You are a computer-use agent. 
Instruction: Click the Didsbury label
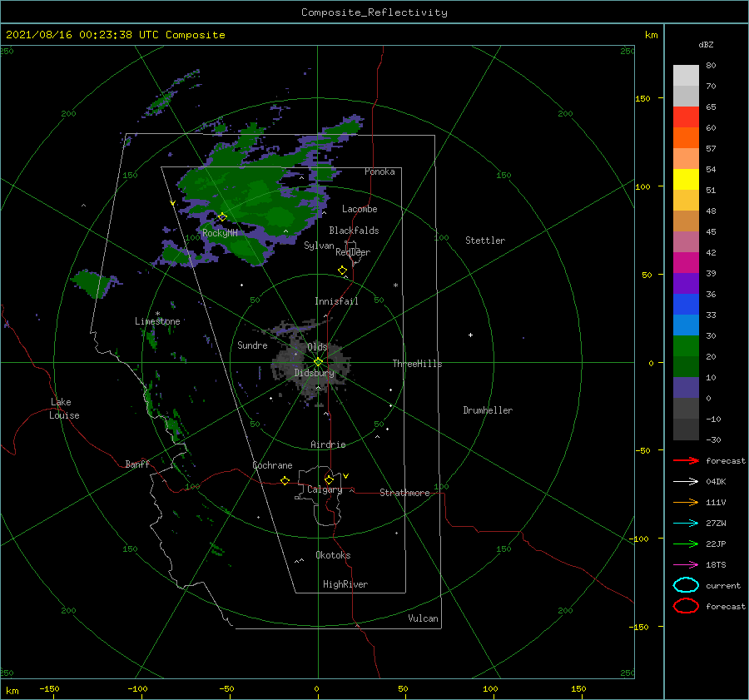coord(315,373)
